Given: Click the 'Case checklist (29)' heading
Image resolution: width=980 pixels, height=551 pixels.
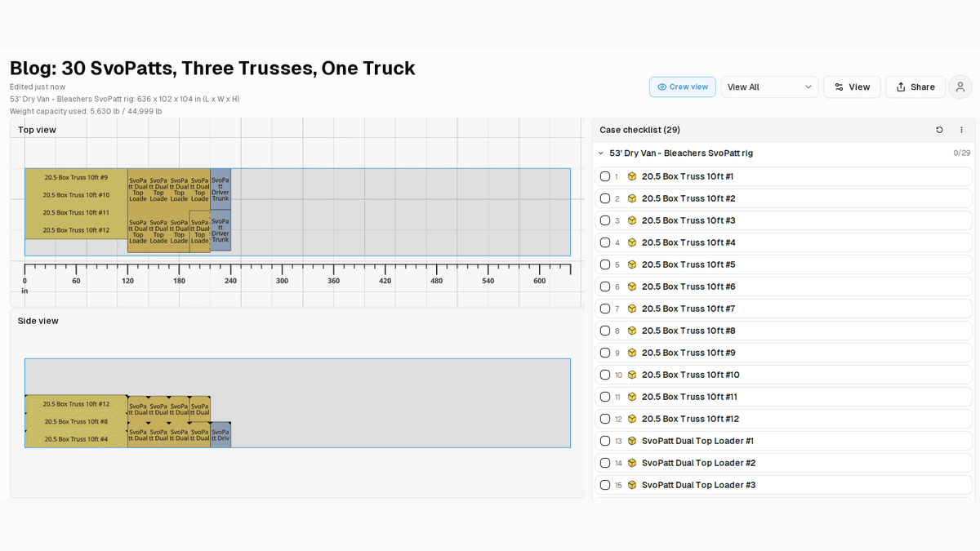Looking at the screenshot, I should (639, 130).
